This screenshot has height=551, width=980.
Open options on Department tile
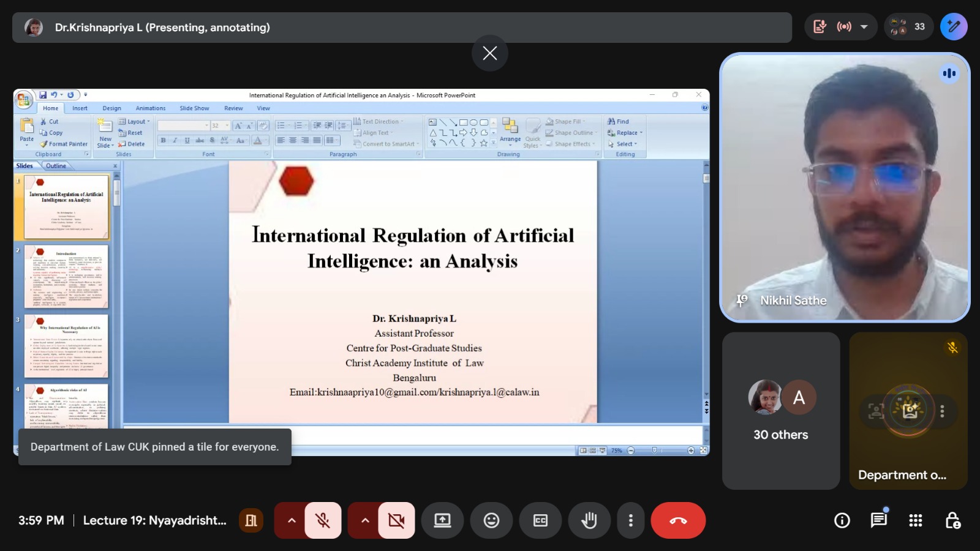tap(942, 411)
